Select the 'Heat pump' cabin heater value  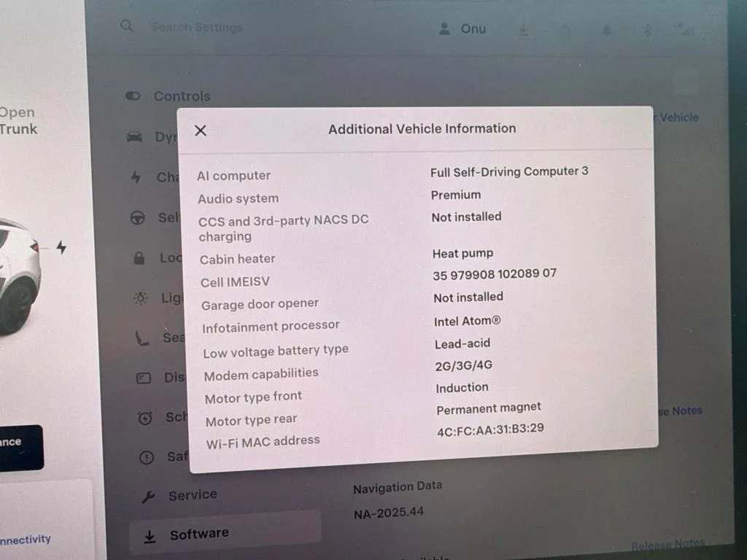tap(462, 253)
